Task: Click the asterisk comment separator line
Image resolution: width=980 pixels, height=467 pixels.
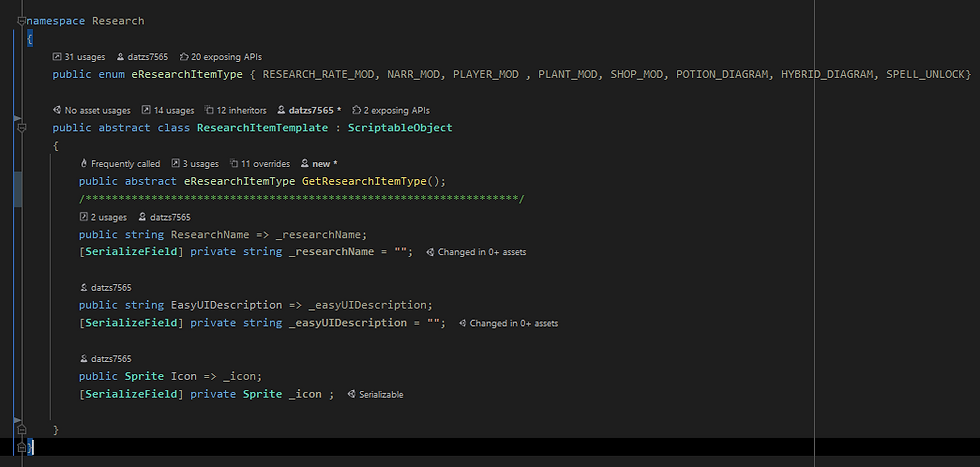Action: click(302, 199)
